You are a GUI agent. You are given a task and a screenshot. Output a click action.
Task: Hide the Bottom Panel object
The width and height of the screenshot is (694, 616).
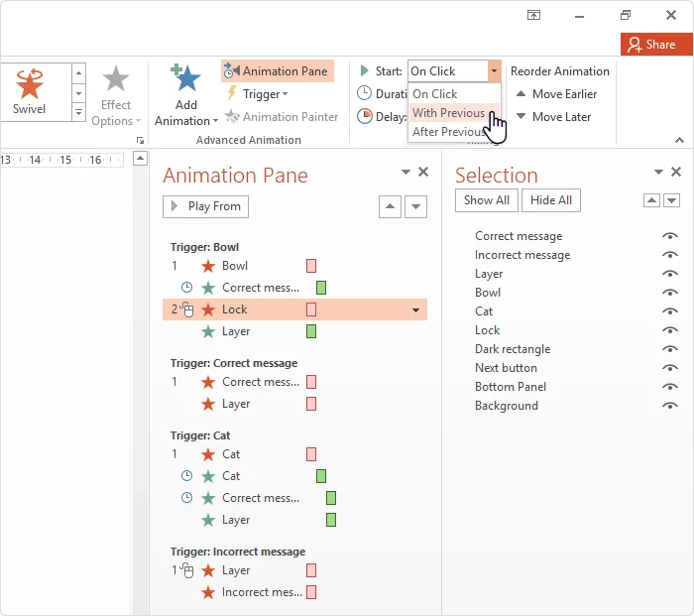670,387
